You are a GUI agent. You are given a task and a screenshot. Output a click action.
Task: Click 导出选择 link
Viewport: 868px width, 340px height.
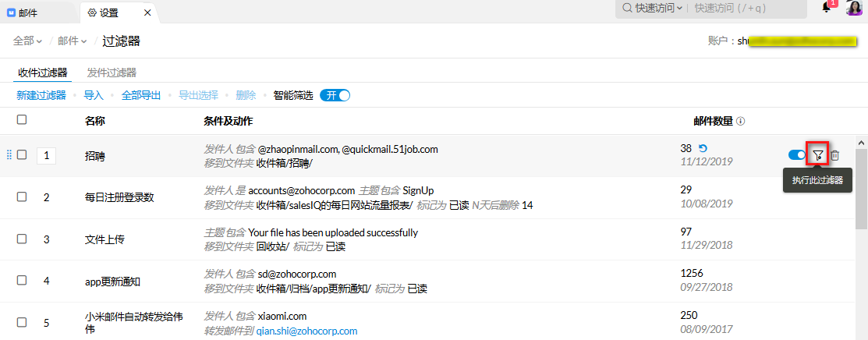click(x=198, y=95)
